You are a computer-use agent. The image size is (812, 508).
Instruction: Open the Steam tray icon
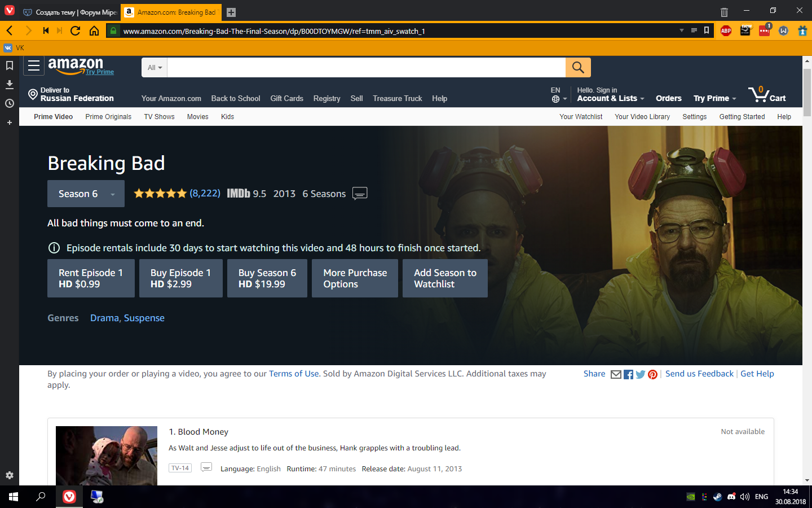717,497
